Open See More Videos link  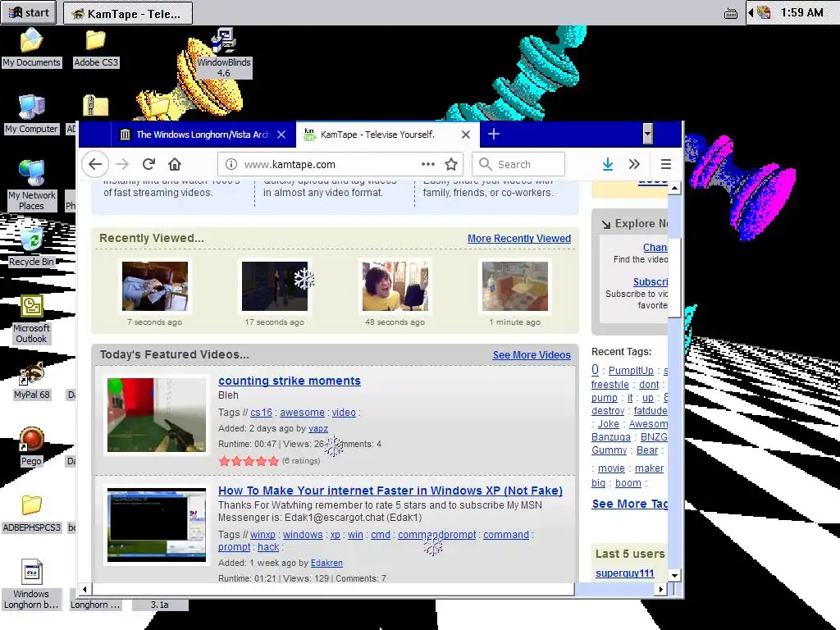pos(532,354)
